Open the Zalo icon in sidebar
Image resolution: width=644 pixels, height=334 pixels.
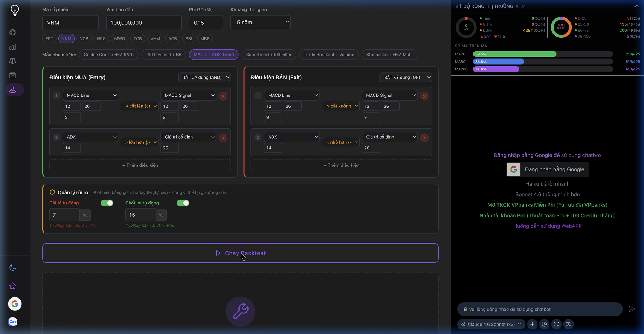click(13, 322)
